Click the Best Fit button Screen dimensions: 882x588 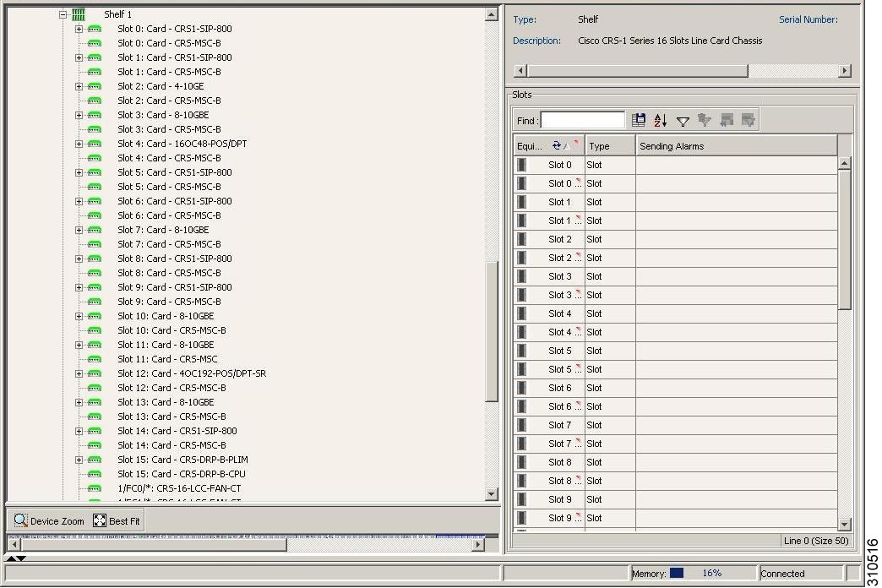click(x=117, y=521)
